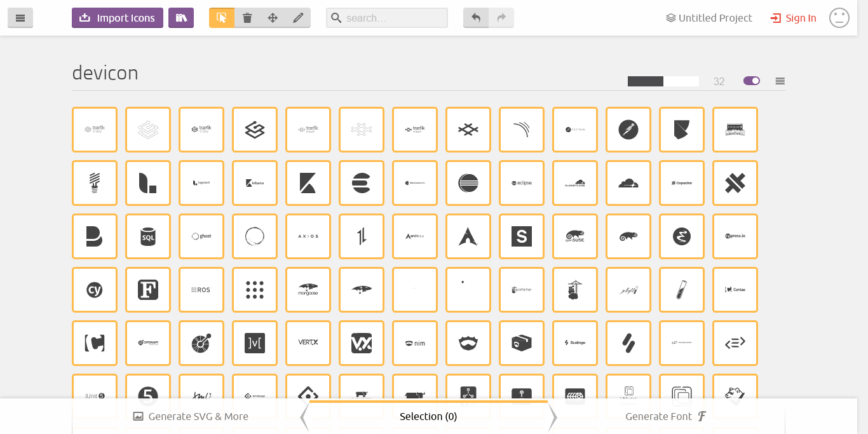The width and height of the screenshot is (868, 434).
Task: Select the spiral lightbulb icon
Action: click(95, 183)
